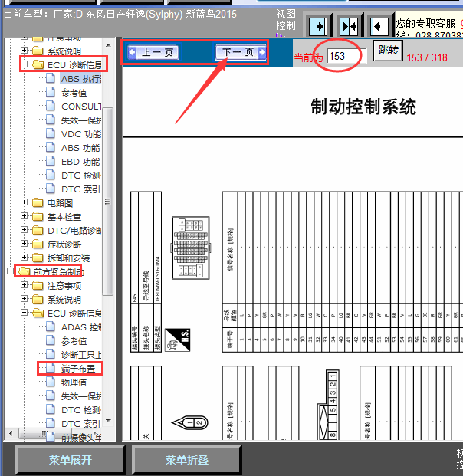This screenshot has height=476, width=463.
Task: Open the upper DTC 检测 item
Action: (x=81, y=176)
